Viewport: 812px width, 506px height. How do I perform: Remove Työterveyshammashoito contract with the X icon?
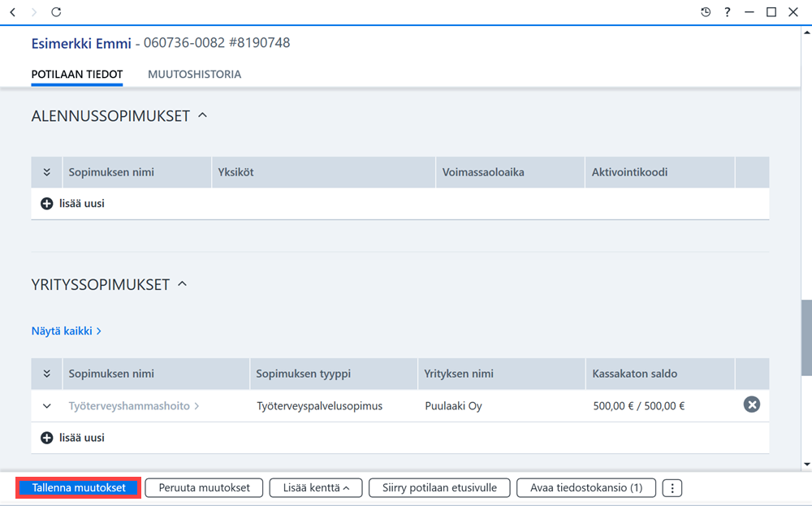751,404
